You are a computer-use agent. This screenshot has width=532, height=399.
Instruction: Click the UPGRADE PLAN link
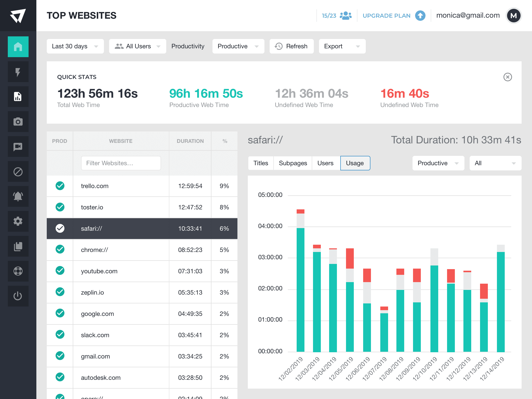click(x=387, y=16)
